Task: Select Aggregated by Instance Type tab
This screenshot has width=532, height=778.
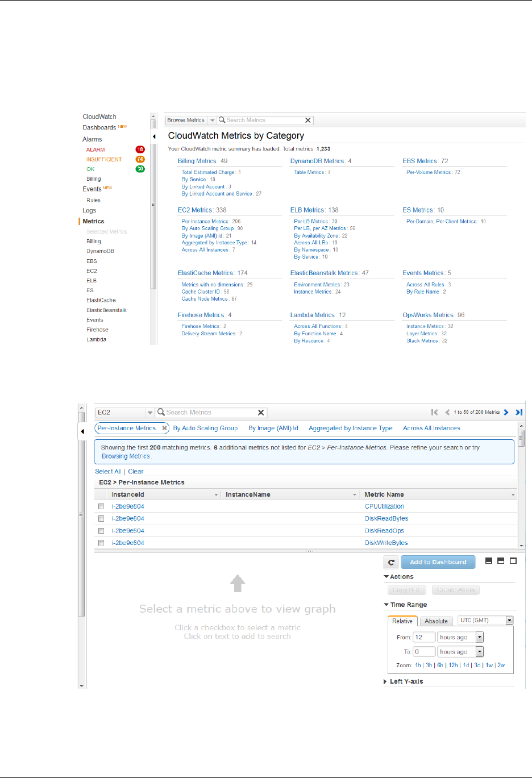Action: (351, 428)
